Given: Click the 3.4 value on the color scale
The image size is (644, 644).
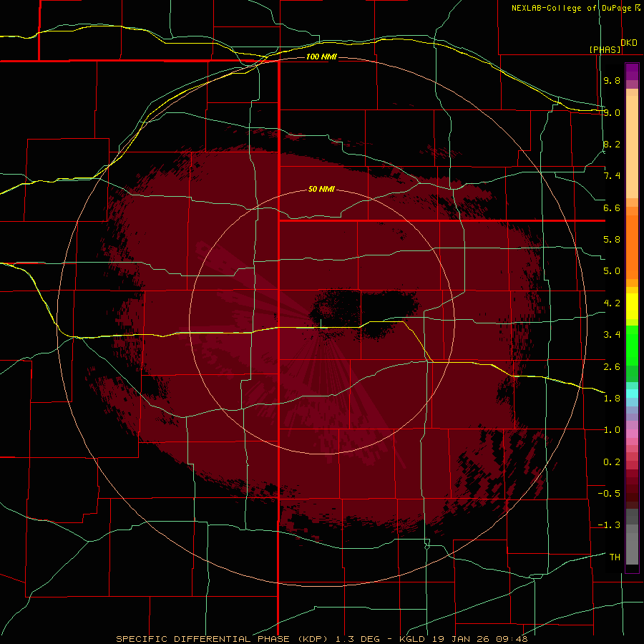Looking at the screenshot, I should point(612,335).
